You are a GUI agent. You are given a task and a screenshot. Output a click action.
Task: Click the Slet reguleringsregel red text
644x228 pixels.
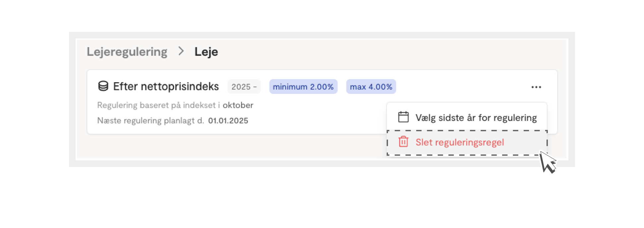coord(460,142)
